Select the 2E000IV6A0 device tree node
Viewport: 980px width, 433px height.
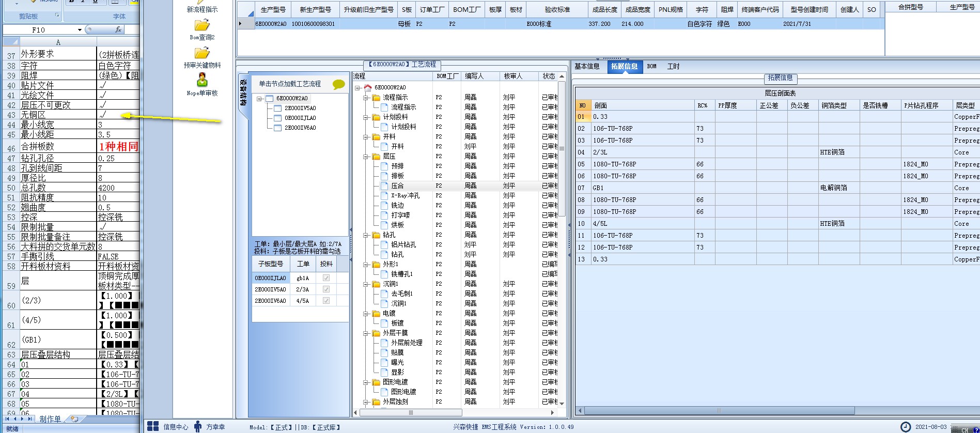click(x=300, y=128)
